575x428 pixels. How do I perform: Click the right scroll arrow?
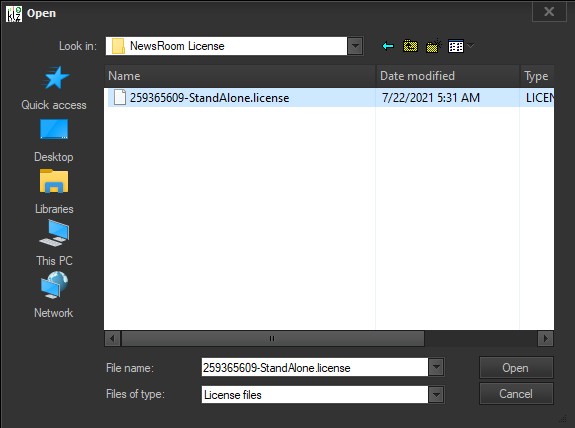point(545,338)
